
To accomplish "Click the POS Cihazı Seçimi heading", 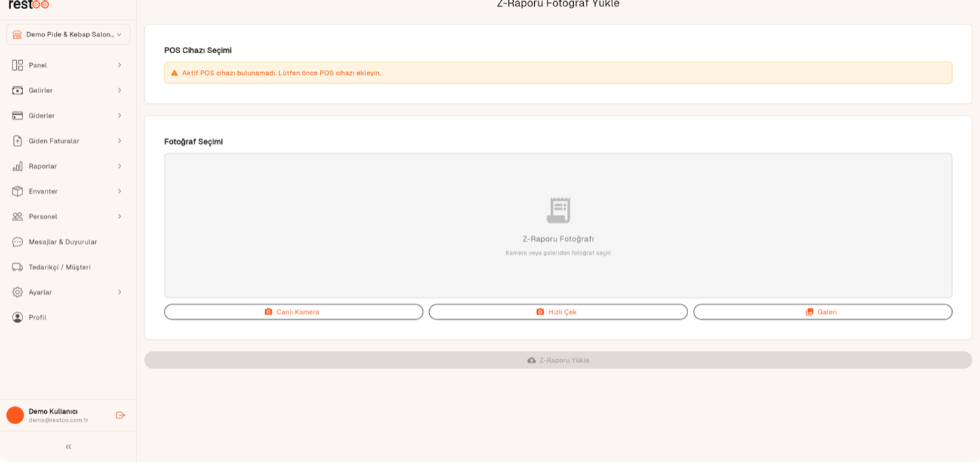I will pos(198,50).
